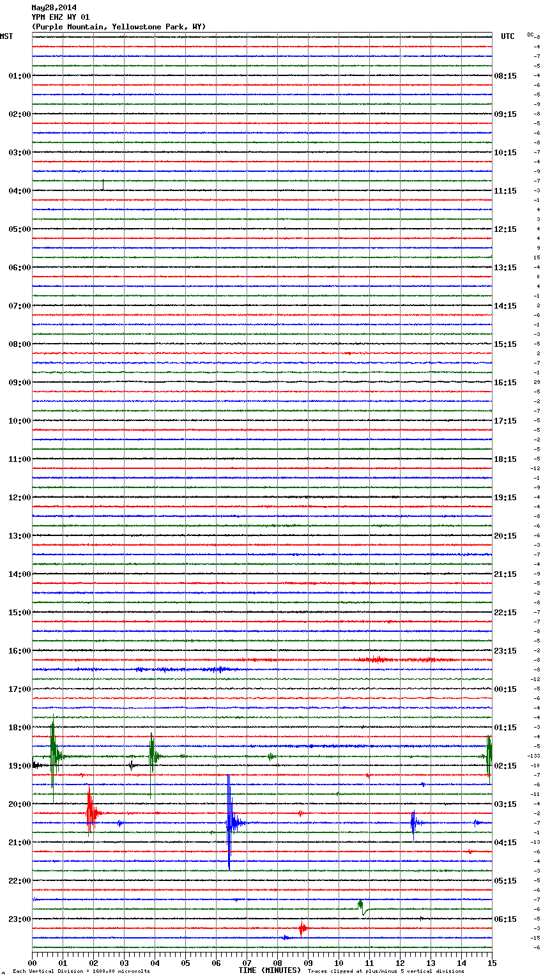543x980 pixels.
Task: Click the '05' minute tick label on the axis
Action: tap(185, 963)
